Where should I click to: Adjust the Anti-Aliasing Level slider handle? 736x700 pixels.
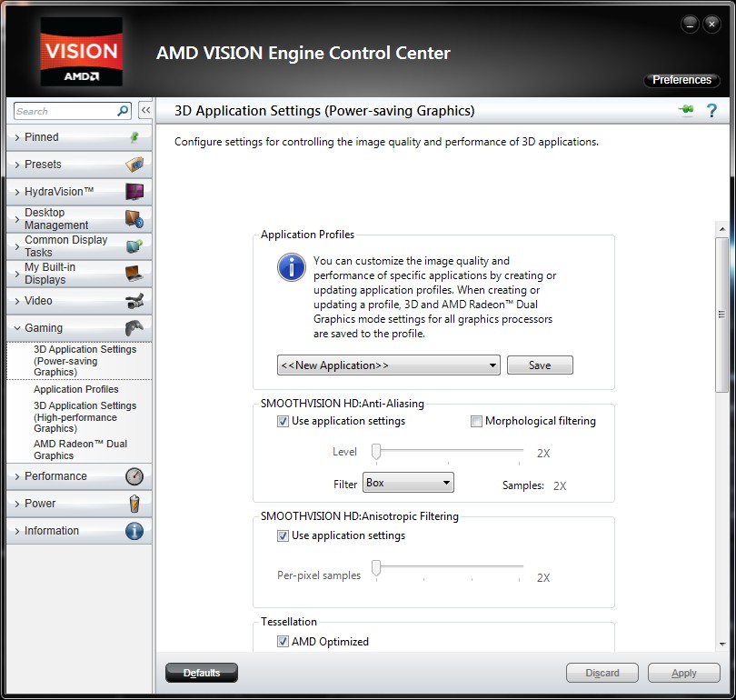click(x=376, y=451)
